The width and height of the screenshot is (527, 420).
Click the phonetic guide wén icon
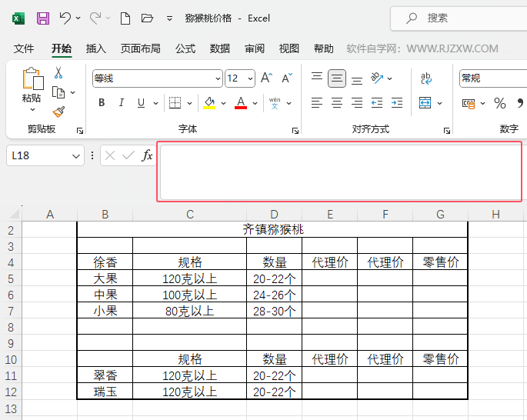click(275, 103)
